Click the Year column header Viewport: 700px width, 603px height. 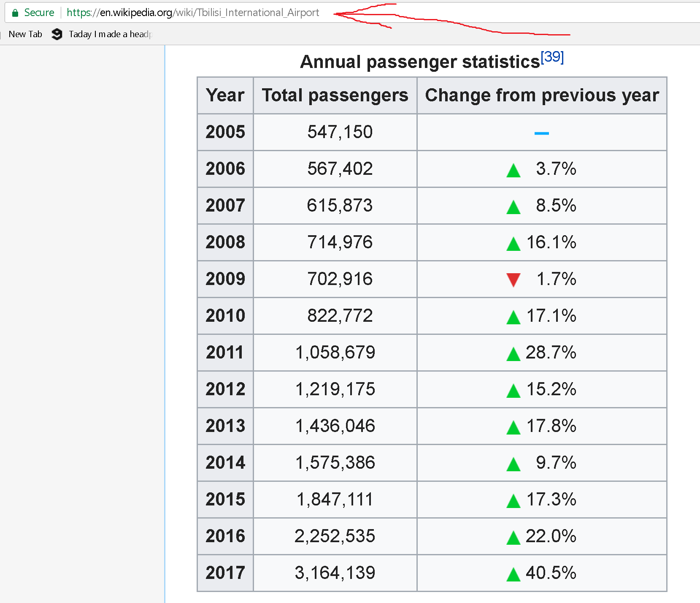coord(225,95)
